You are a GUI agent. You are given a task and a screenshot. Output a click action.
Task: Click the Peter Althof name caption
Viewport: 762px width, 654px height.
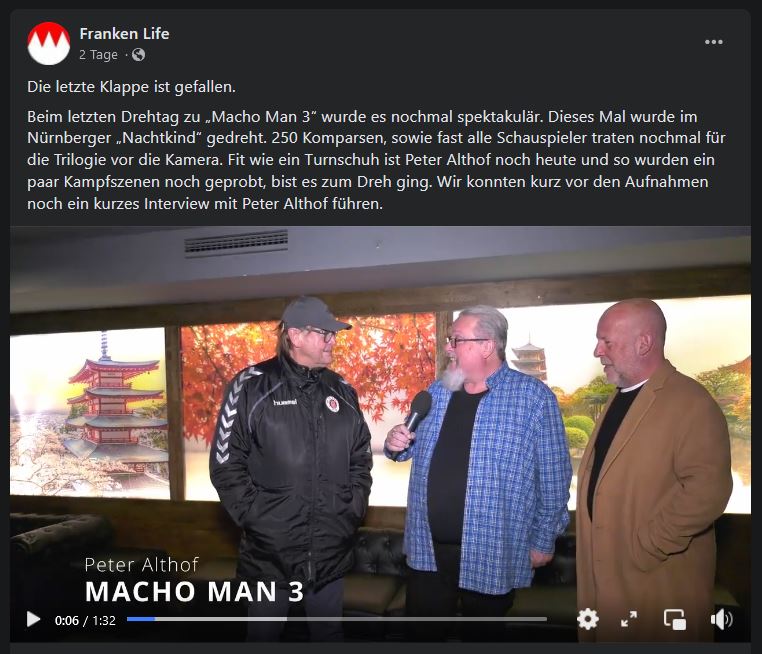tap(141, 565)
